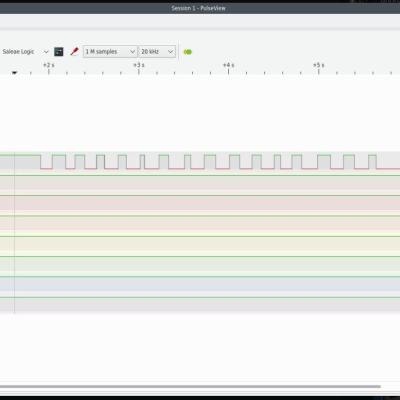Image resolution: width=400 pixels, height=400 pixels.
Task: Open the device configuration icon
Action: click(59, 52)
